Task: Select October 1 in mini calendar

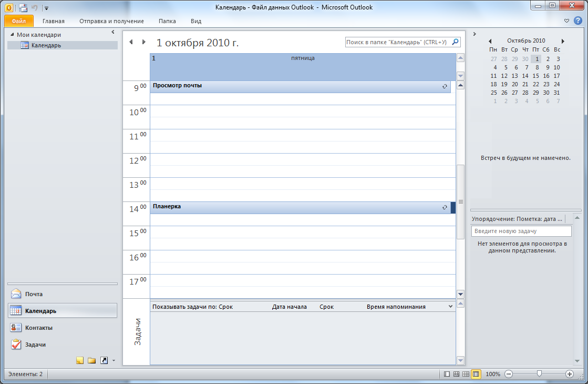Action: click(537, 59)
